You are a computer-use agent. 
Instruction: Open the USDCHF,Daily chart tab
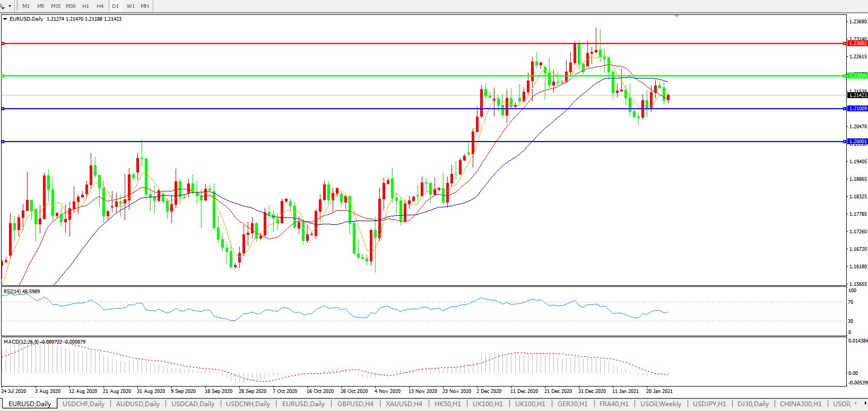point(83,404)
